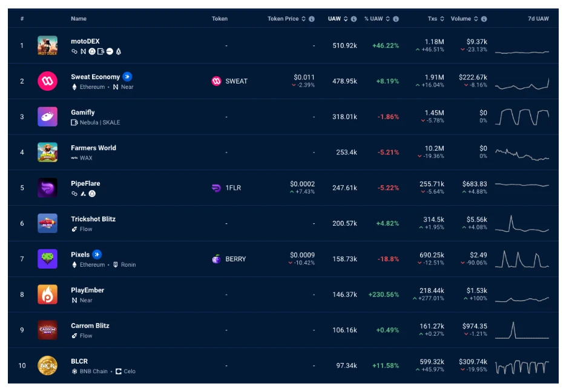
Task: Select the Farmers World 10.2M transactions value
Action: [435, 148]
